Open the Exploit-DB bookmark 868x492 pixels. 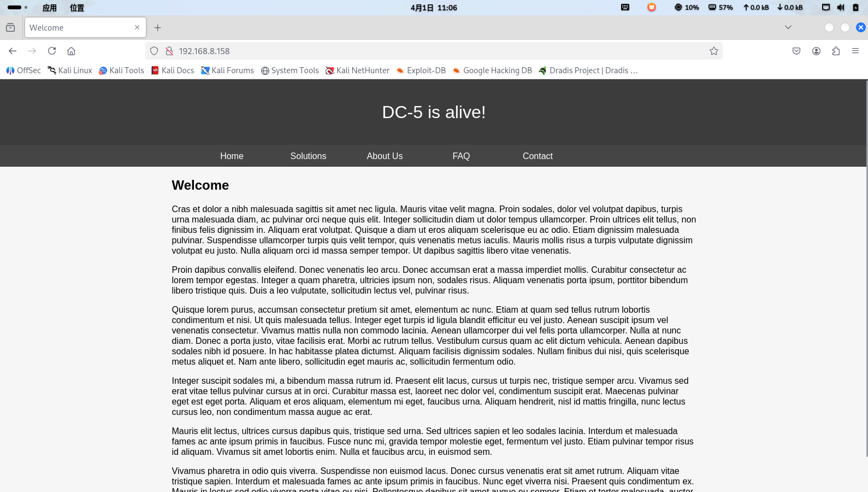(421, 71)
